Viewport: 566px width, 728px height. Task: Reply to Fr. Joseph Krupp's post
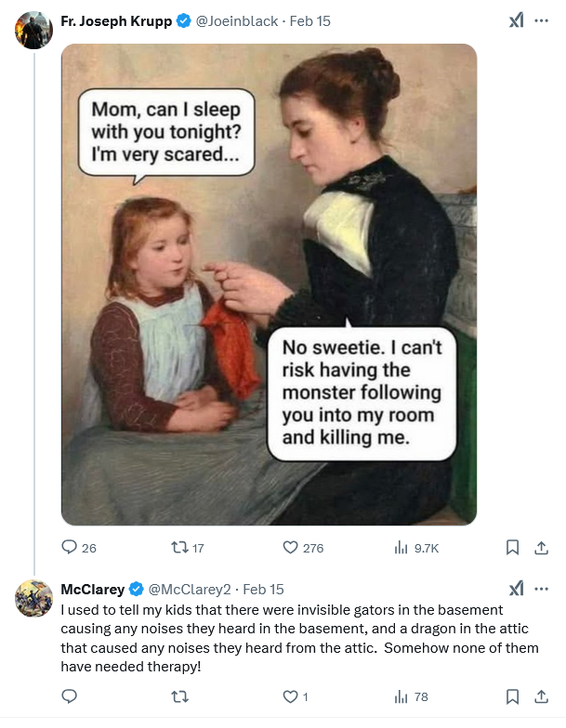point(70,548)
